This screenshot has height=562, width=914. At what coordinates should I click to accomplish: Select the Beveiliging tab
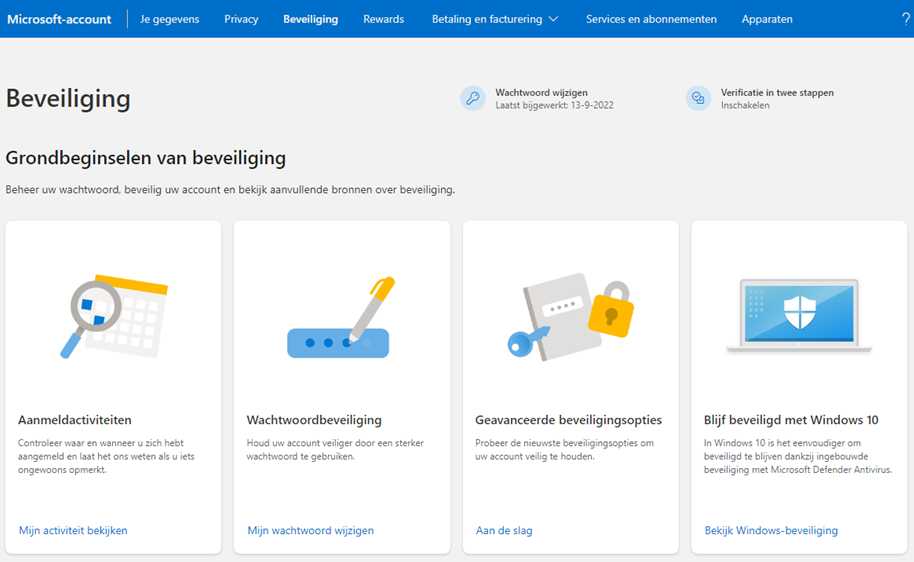point(311,19)
